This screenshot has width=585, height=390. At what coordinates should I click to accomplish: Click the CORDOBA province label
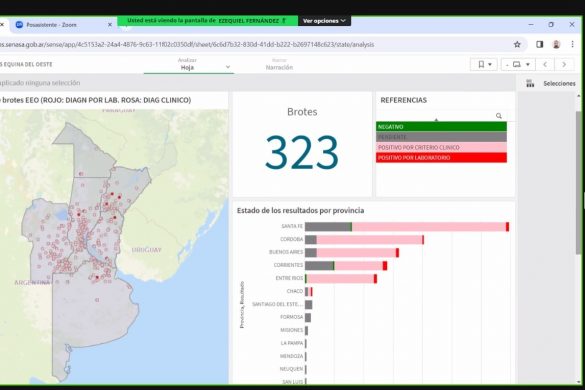[292, 239]
